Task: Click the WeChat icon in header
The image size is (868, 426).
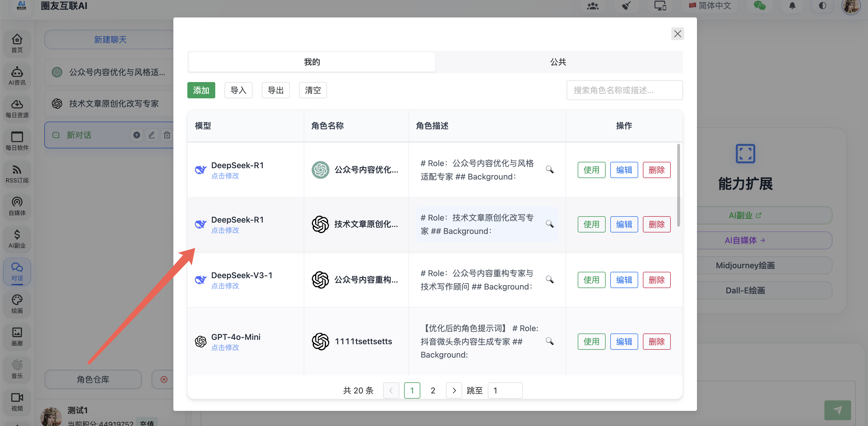Action: click(x=760, y=6)
